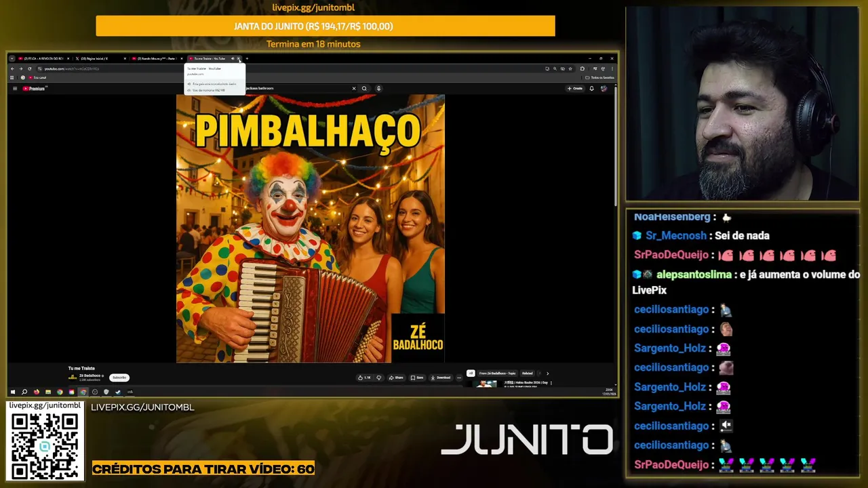Click the Download button
Viewport: 868px width, 488px height.
[x=441, y=378]
